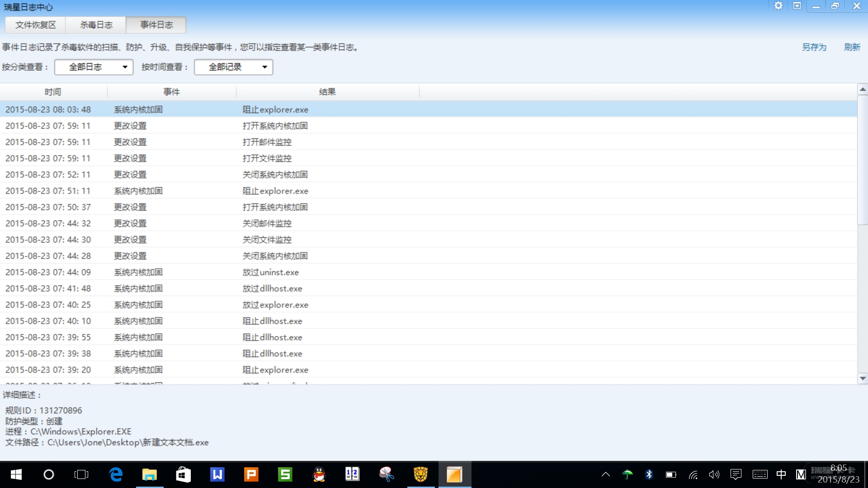Expand the 全部日志 category dropdown
This screenshot has height=488, width=868.
tap(94, 67)
